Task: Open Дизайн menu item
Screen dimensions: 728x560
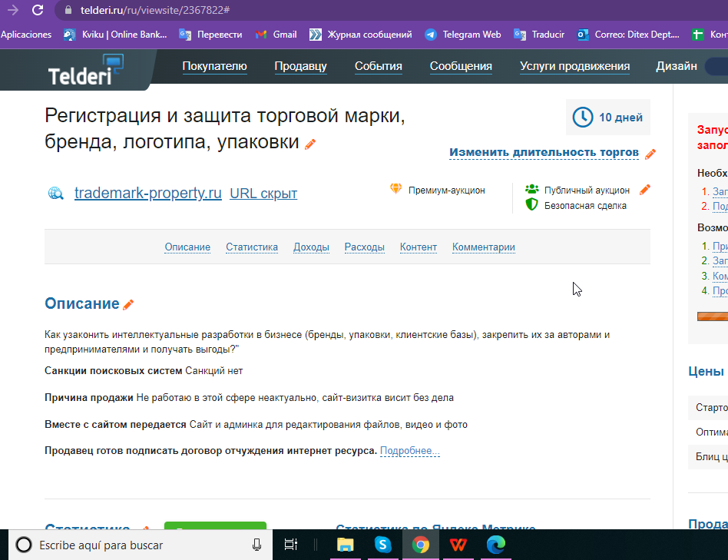Action: (677, 66)
